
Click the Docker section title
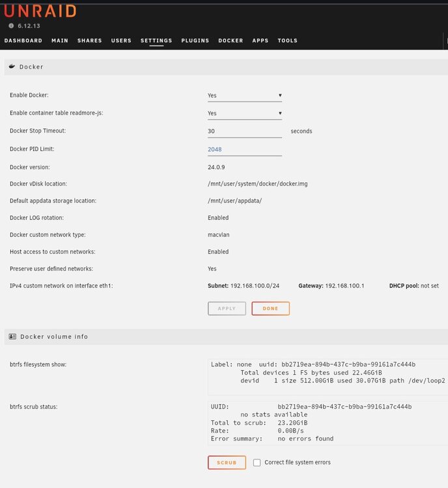tap(31, 66)
